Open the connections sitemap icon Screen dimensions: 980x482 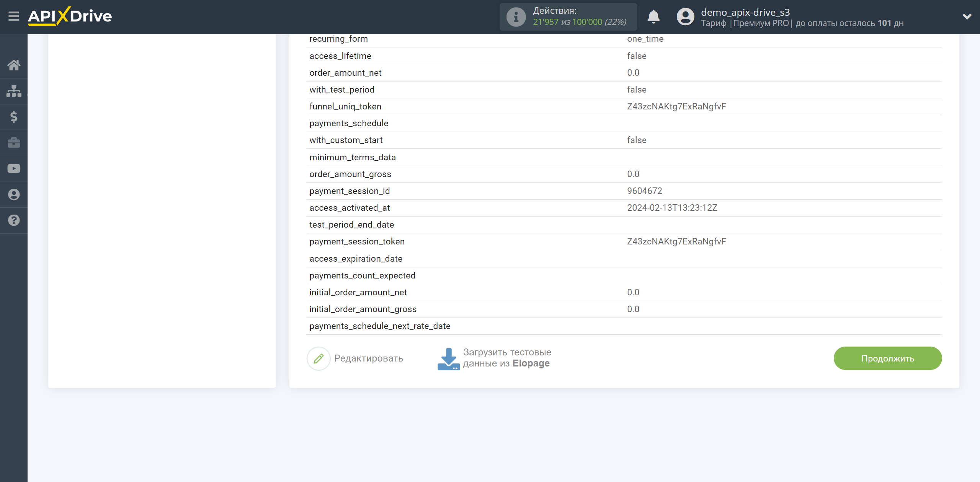click(14, 91)
